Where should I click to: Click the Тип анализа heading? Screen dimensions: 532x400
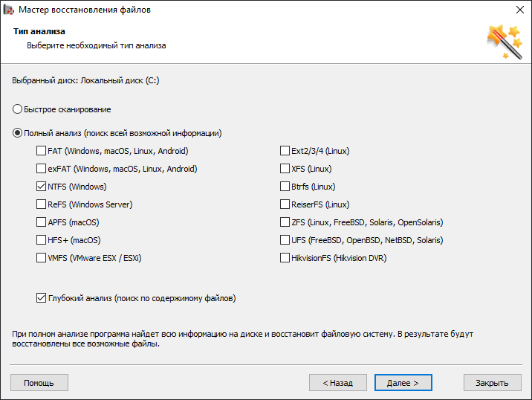tap(39, 31)
